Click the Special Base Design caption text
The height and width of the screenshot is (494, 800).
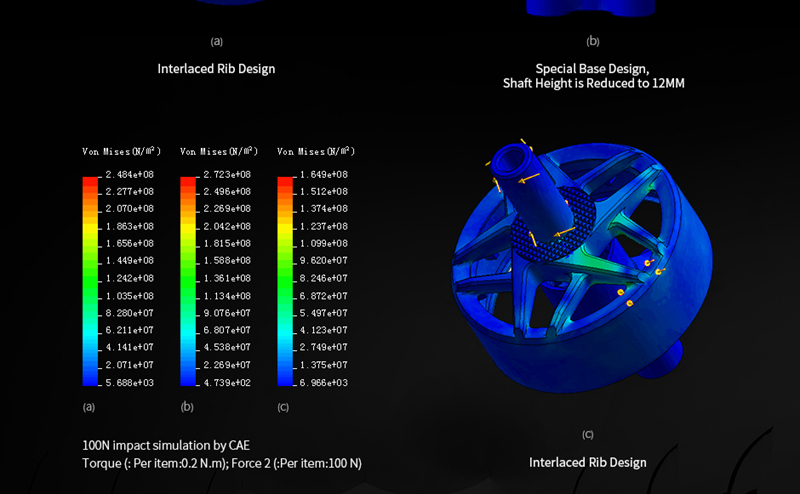tap(593, 69)
